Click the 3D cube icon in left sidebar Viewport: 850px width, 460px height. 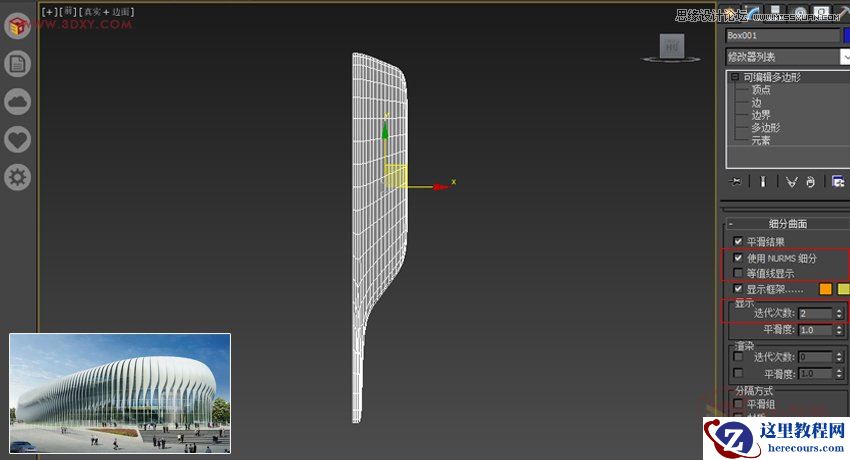tap(18, 27)
